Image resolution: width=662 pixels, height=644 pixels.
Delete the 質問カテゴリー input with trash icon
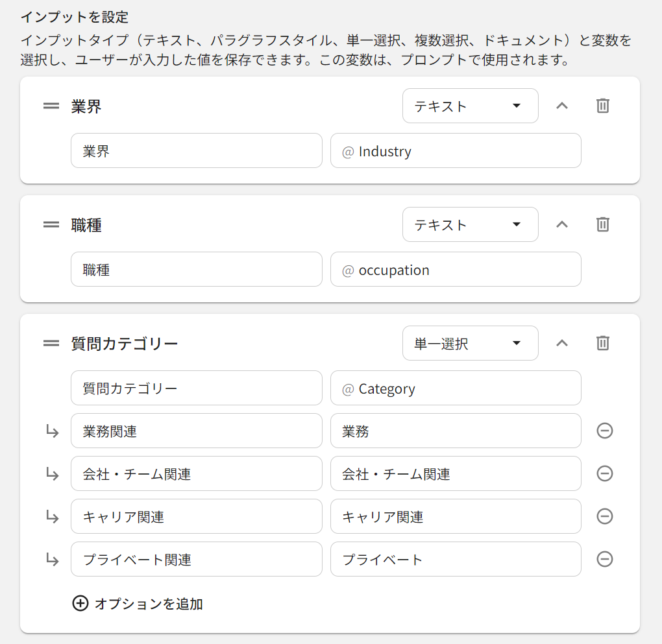coord(603,343)
